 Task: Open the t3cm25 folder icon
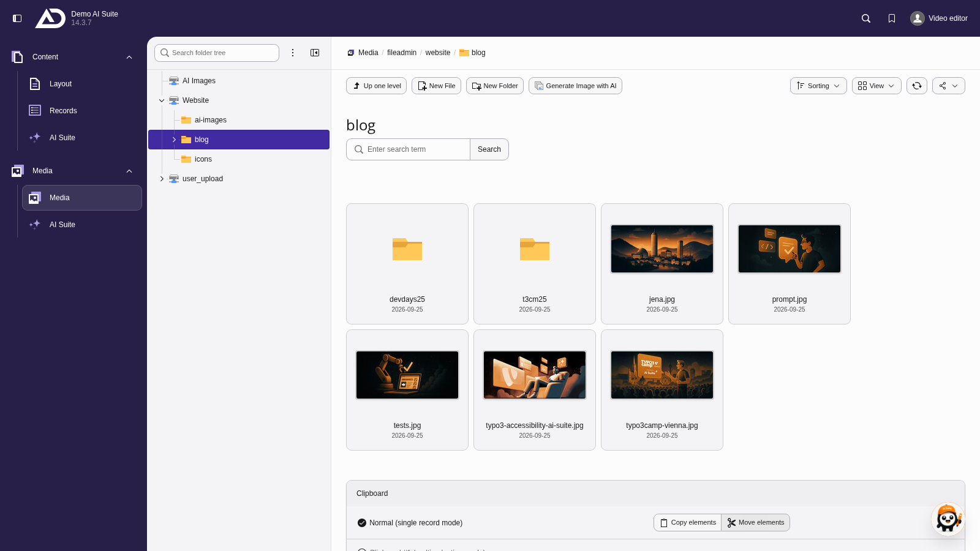click(x=535, y=249)
